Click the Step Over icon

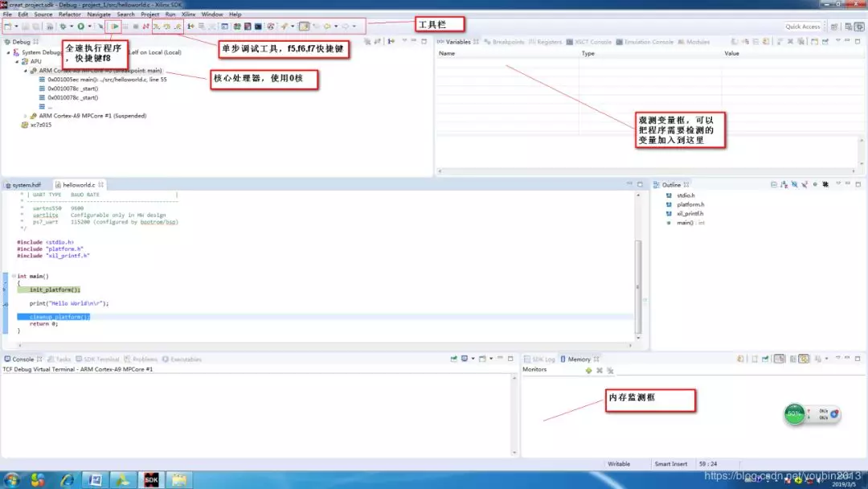pyautogui.click(x=166, y=26)
